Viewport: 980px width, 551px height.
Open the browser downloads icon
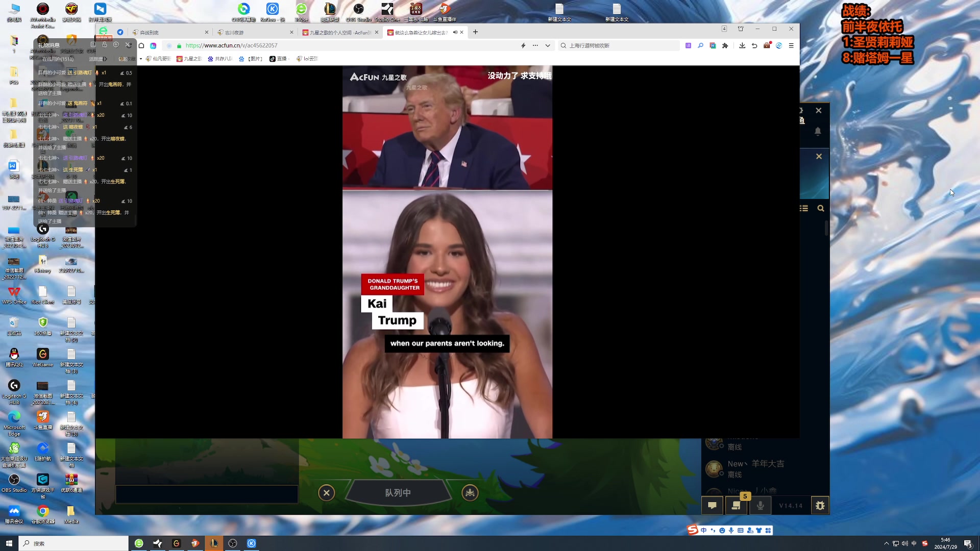click(742, 45)
